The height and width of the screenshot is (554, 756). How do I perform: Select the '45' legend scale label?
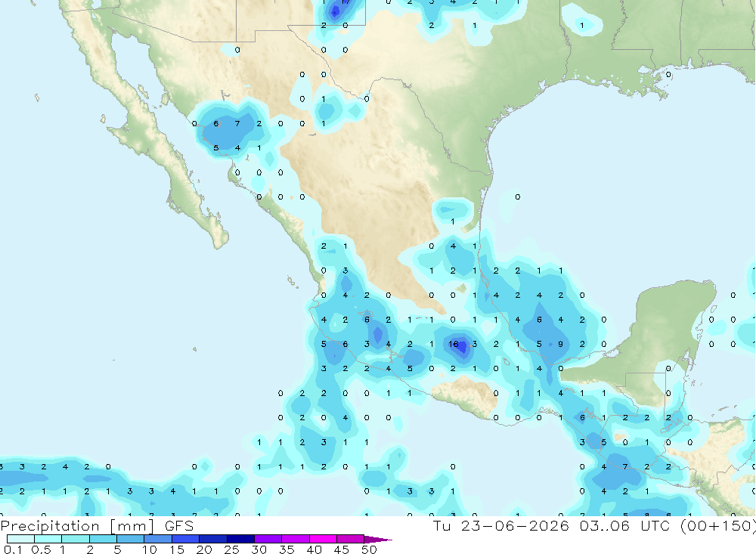coord(342,549)
